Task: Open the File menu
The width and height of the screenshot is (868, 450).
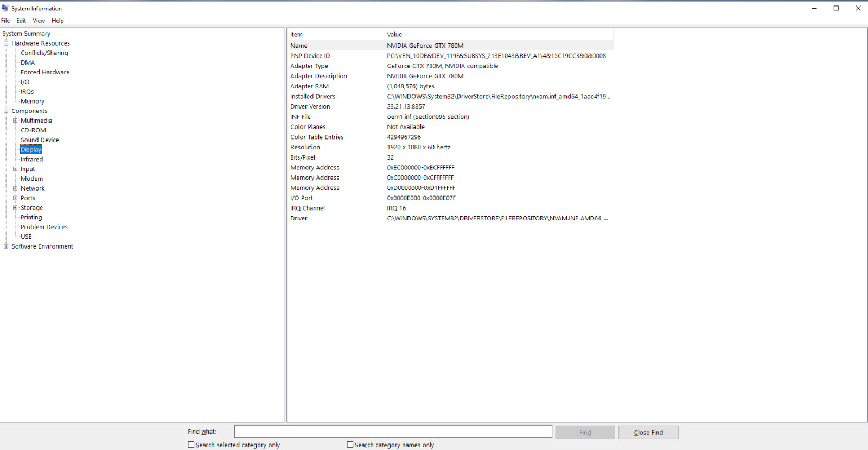Action: pyautogui.click(x=5, y=21)
